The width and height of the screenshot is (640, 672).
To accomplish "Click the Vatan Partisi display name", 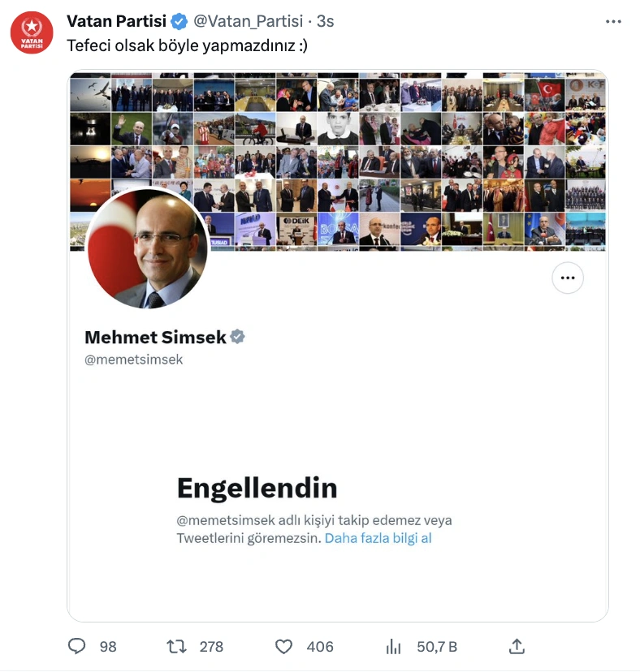I will [x=116, y=21].
